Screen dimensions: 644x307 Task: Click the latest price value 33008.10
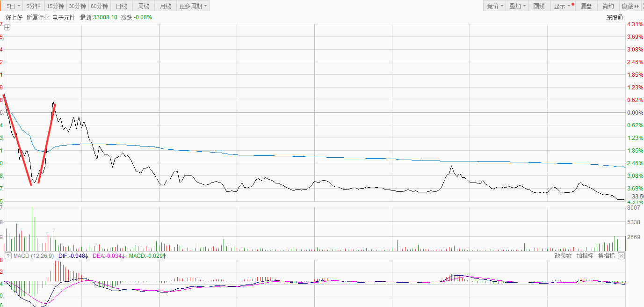(x=105, y=17)
